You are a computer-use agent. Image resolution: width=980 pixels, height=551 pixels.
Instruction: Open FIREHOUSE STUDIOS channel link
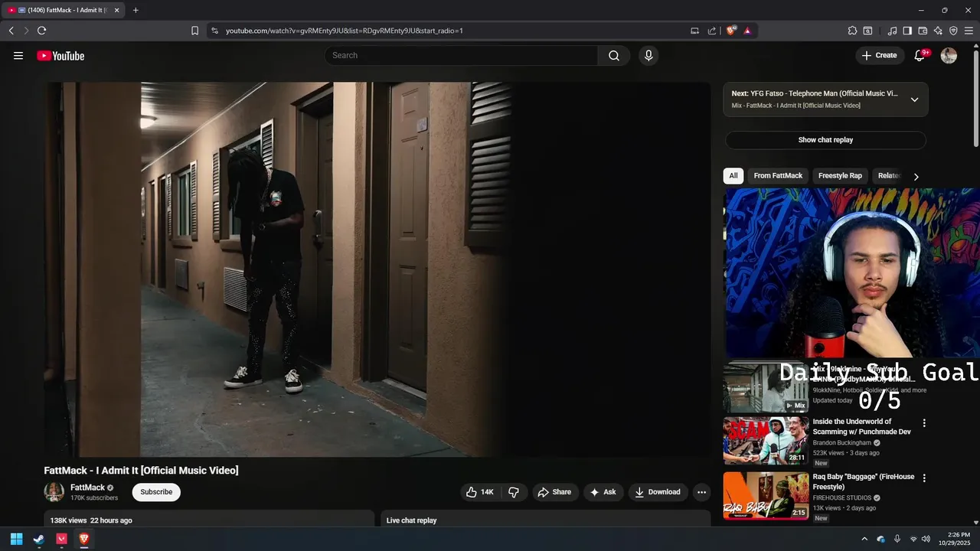(x=842, y=498)
